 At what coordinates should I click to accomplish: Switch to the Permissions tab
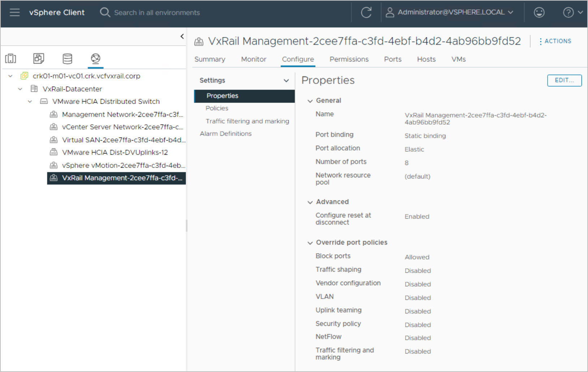(x=349, y=59)
